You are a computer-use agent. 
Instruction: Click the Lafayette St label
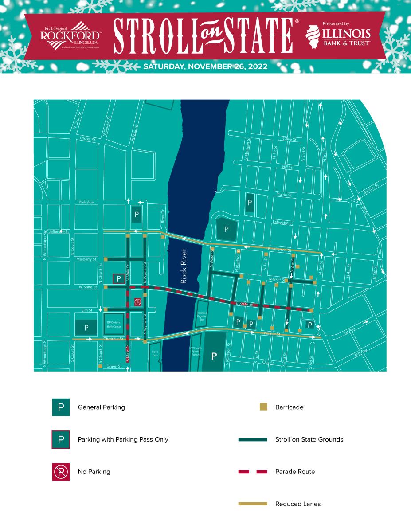[x=283, y=223]
